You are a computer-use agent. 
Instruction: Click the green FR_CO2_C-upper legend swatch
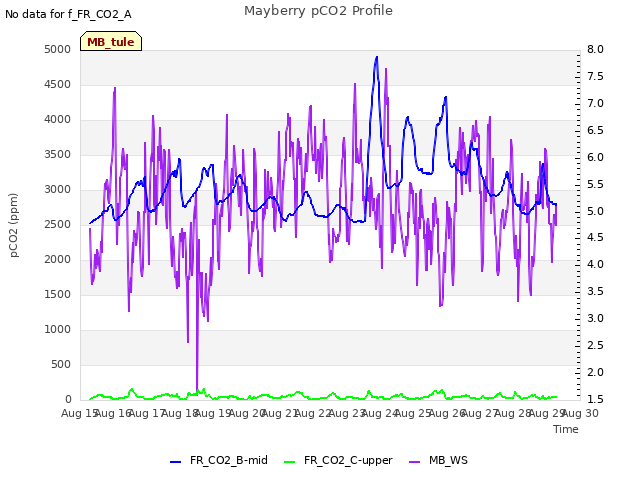pos(289,462)
